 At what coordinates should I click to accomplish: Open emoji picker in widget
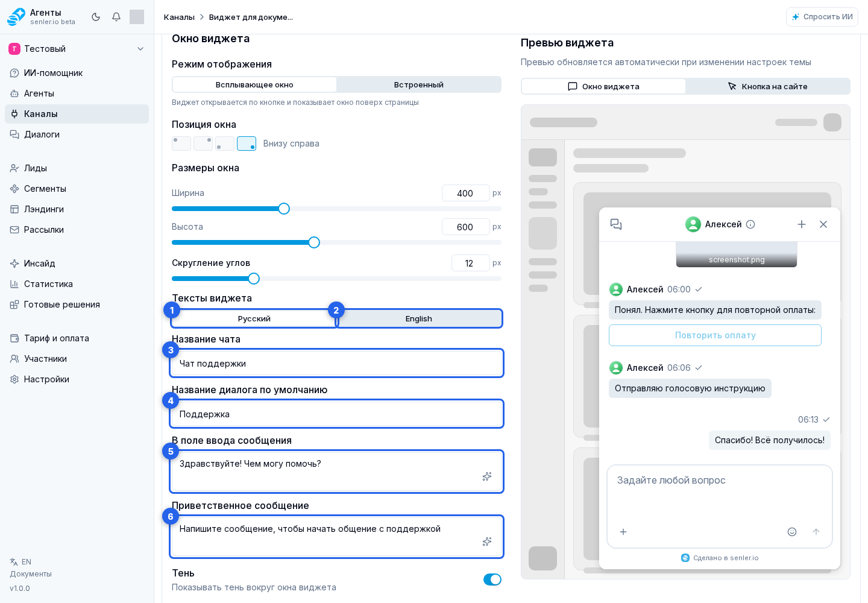pyautogui.click(x=792, y=532)
